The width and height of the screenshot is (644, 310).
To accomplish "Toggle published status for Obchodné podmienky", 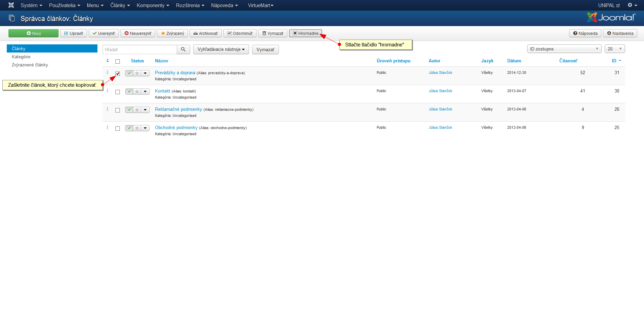I will [x=129, y=128].
